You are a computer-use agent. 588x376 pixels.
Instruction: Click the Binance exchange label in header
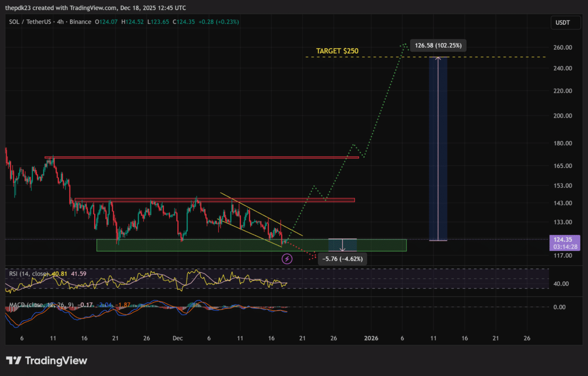click(80, 22)
